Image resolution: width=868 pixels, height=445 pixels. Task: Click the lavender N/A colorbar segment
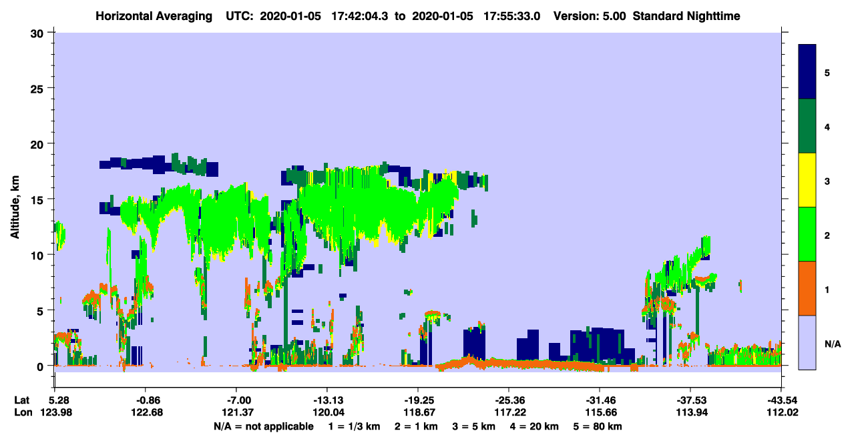[807, 342]
